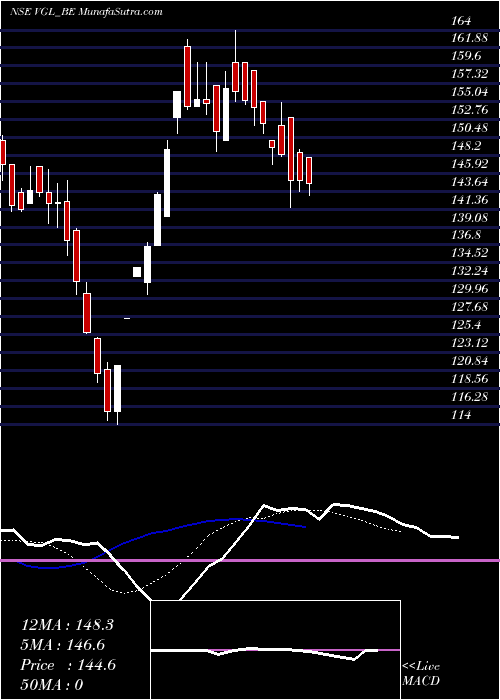Click the 118.56 price axis label
The height and width of the screenshot is (700, 500).
(469, 379)
